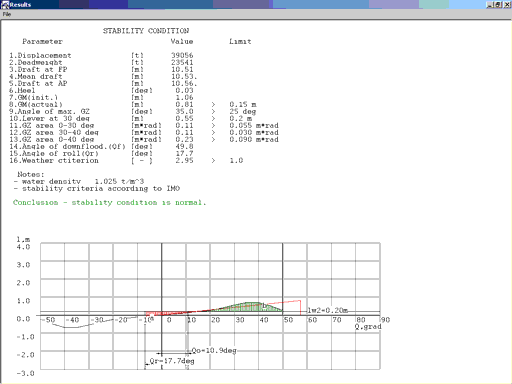The width and height of the screenshot is (512, 384).
Task: Restore down the Results window
Action: (x=498, y=5)
